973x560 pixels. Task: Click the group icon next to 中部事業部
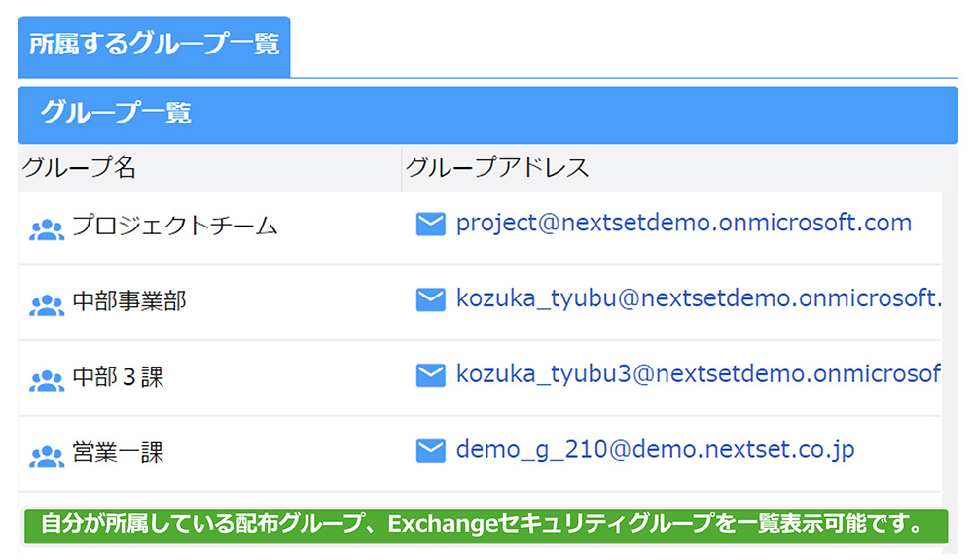[47, 305]
